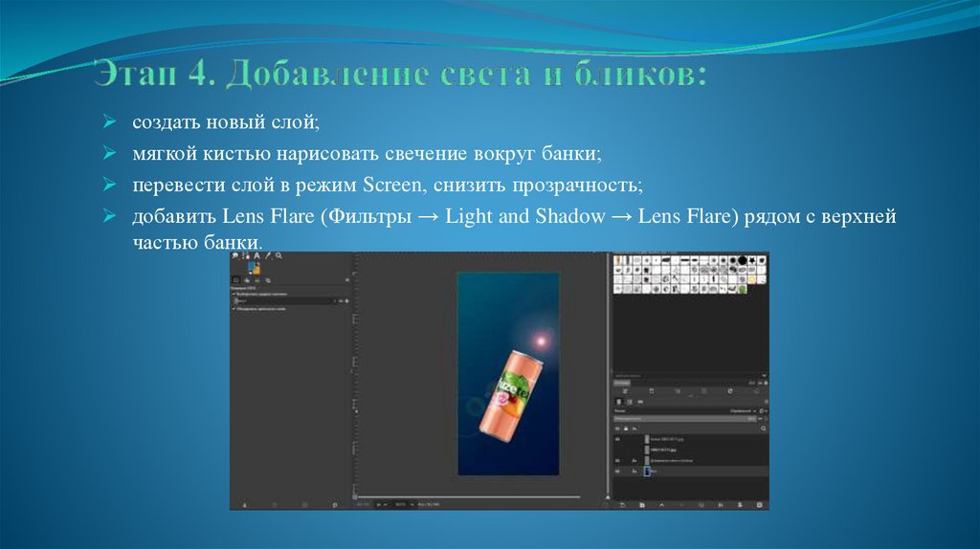Click bullet starting "перевести слой в режим Screen"
Image resolution: width=980 pixels, height=549 pixels.
tap(387, 185)
